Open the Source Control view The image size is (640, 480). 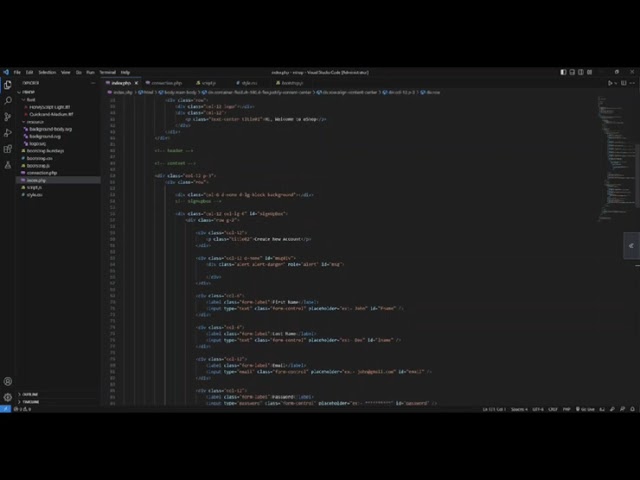[8, 117]
